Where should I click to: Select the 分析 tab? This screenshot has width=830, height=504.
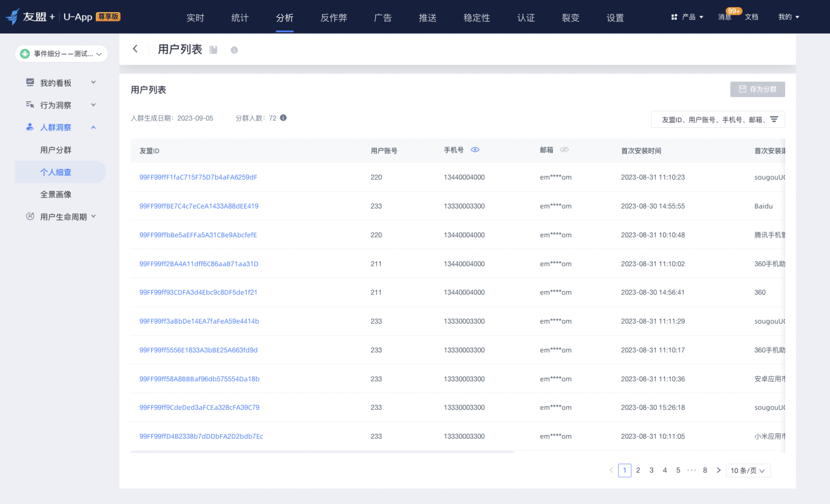(285, 18)
